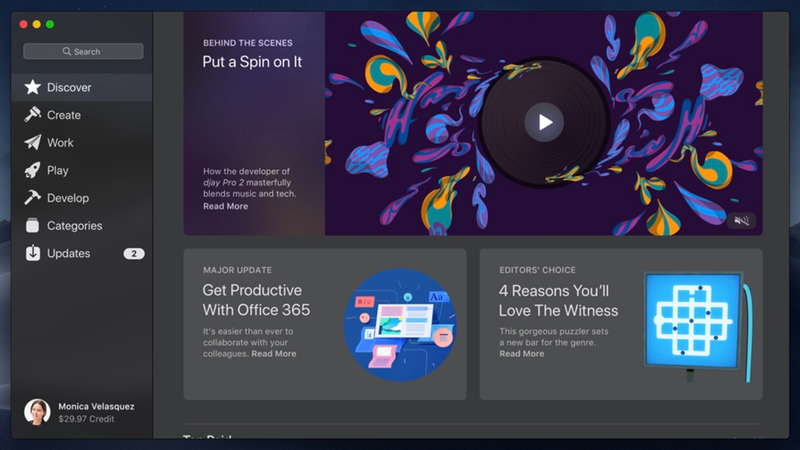Screen dimensions: 800x450
Task: Open the Work section label
Action: point(60,143)
